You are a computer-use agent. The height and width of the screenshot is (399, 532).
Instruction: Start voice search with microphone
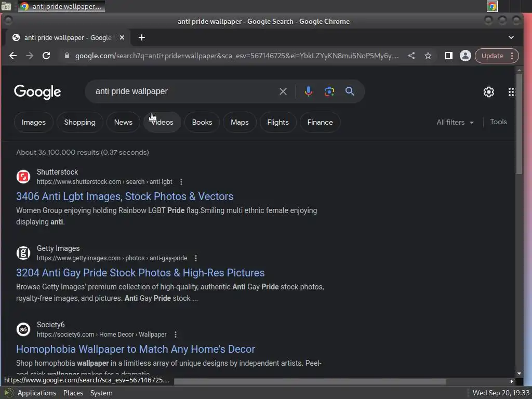coord(309,91)
